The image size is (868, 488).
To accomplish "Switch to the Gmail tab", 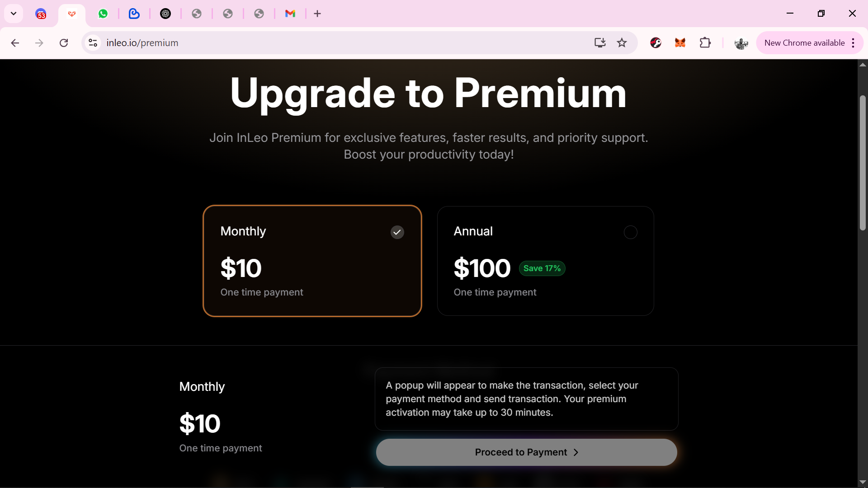I will [290, 14].
